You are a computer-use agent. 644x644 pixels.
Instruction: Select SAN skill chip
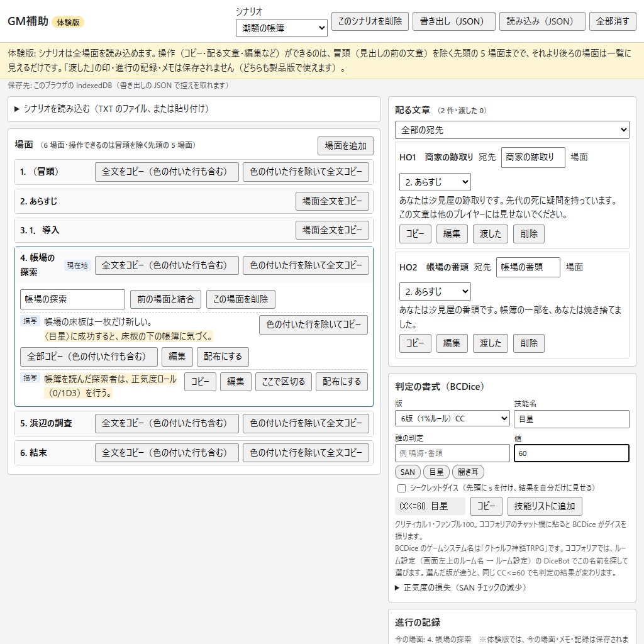pyautogui.click(x=408, y=472)
